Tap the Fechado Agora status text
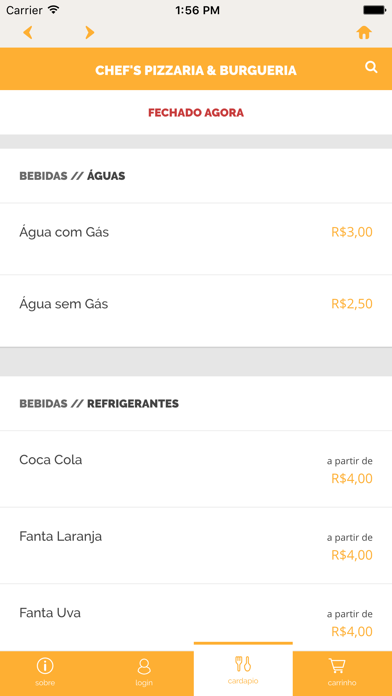 pyautogui.click(x=196, y=113)
